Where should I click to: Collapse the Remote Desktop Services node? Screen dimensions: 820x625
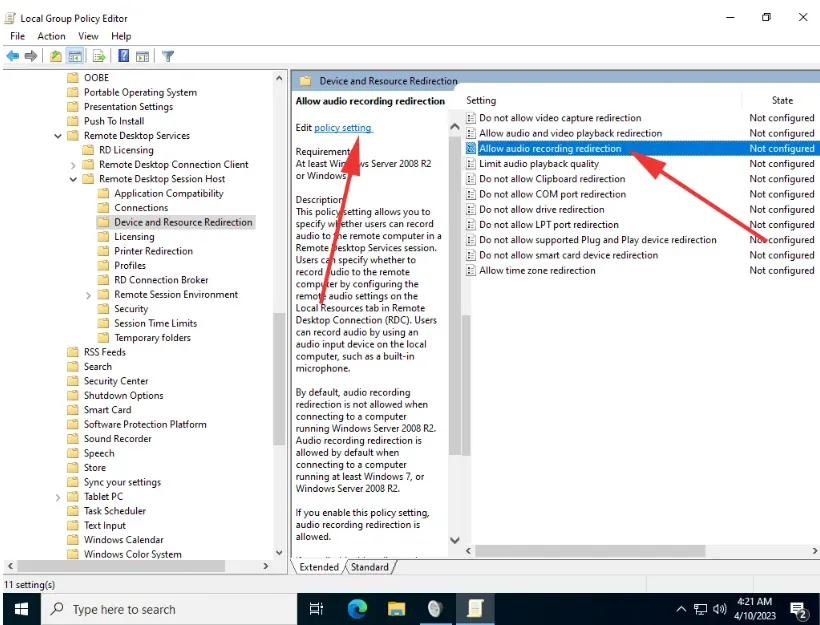(58, 136)
